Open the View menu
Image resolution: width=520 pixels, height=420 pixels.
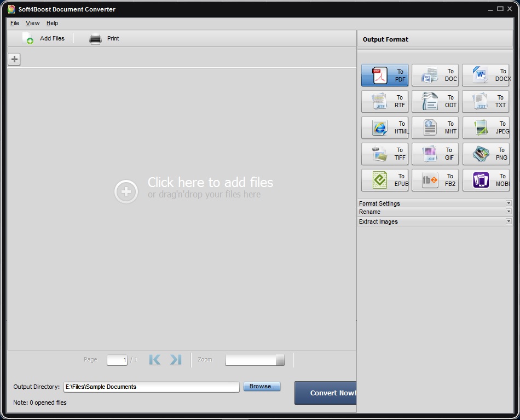point(32,23)
